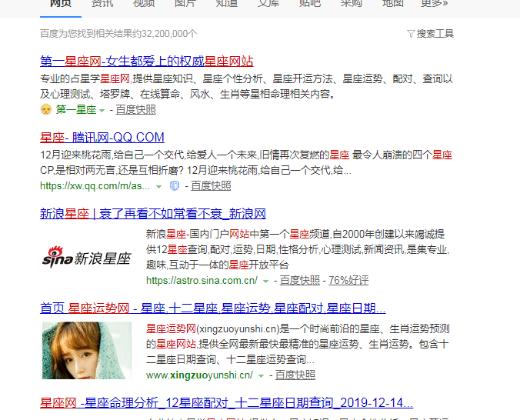The height and width of the screenshot is (420, 520).
Task: Open the 新浪星座 result title
Action: [153, 213]
